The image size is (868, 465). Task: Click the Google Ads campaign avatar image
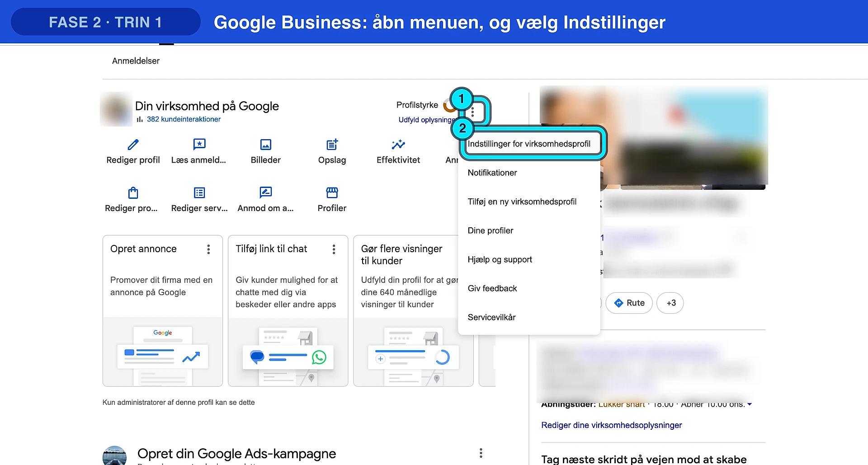click(114, 456)
